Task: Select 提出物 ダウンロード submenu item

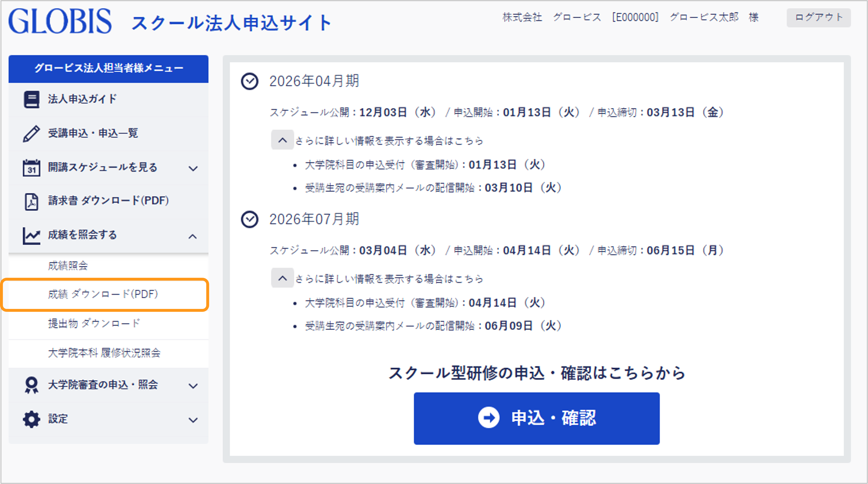Action: click(108, 324)
